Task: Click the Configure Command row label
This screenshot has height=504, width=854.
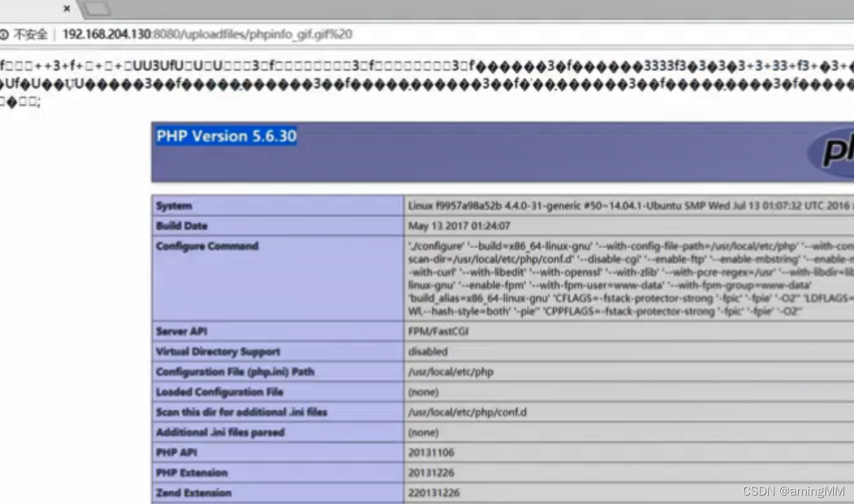Action: pos(207,246)
